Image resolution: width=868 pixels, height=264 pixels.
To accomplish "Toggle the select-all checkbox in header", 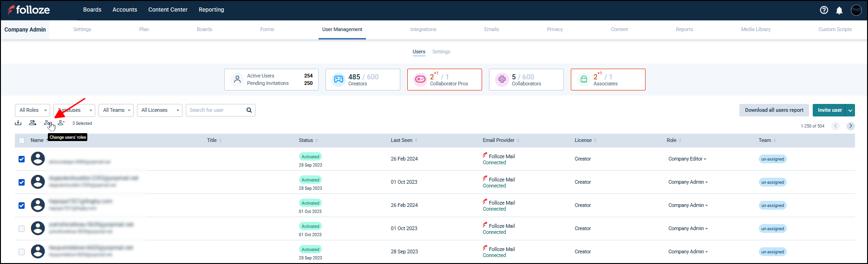I will [x=22, y=141].
